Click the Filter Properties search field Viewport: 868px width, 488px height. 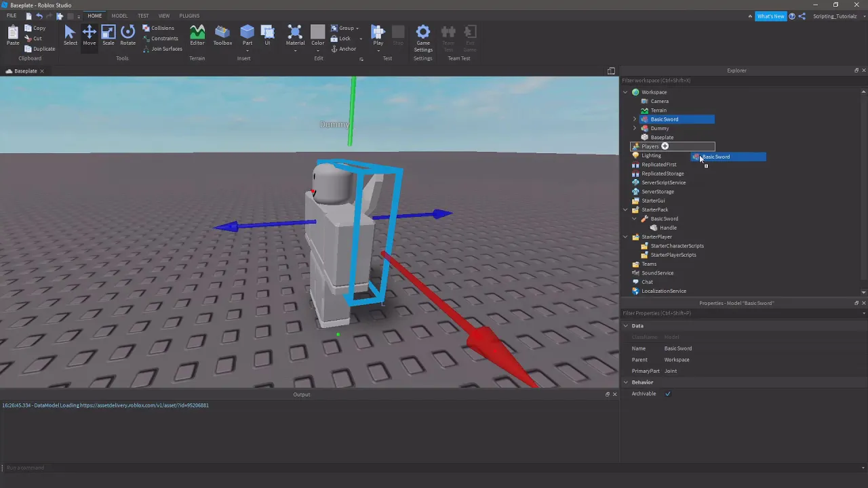click(x=743, y=313)
